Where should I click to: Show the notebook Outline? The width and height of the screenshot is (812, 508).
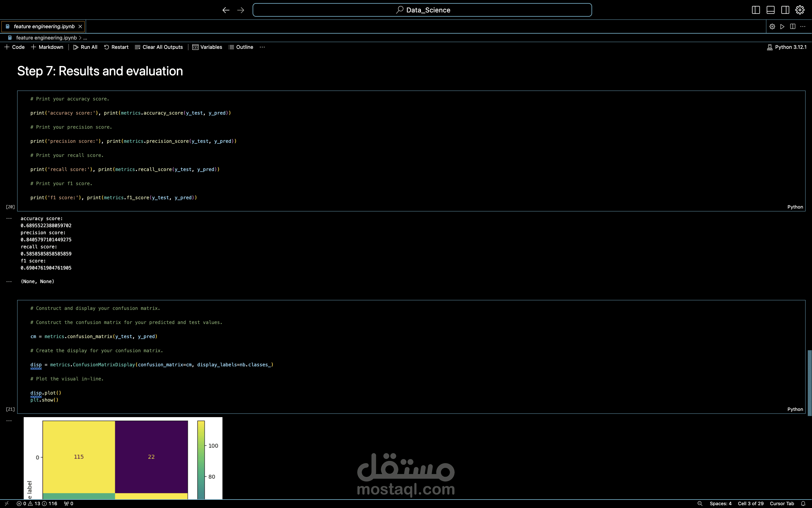pos(240,47)
